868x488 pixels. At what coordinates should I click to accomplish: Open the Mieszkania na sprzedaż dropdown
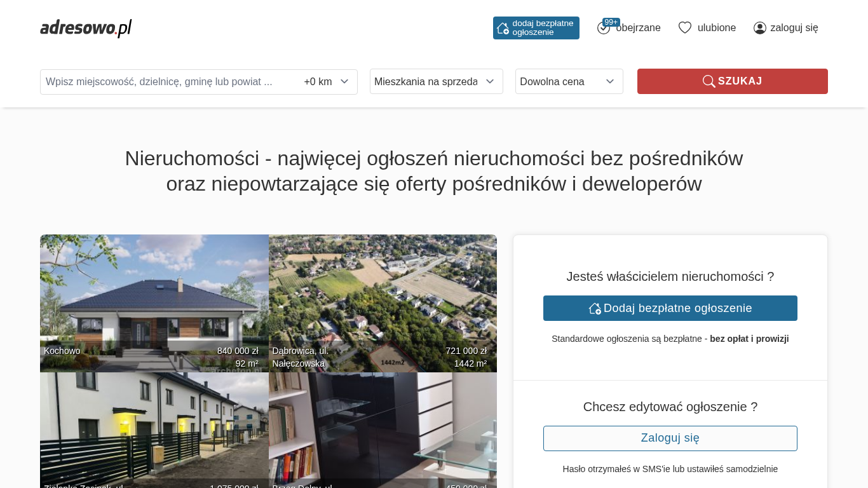[436, 81]
